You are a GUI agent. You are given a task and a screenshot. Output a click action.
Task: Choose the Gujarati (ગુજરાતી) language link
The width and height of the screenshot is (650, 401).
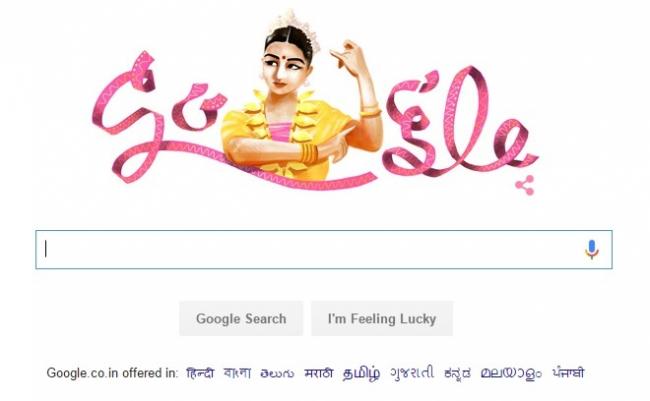pos(412,373)
